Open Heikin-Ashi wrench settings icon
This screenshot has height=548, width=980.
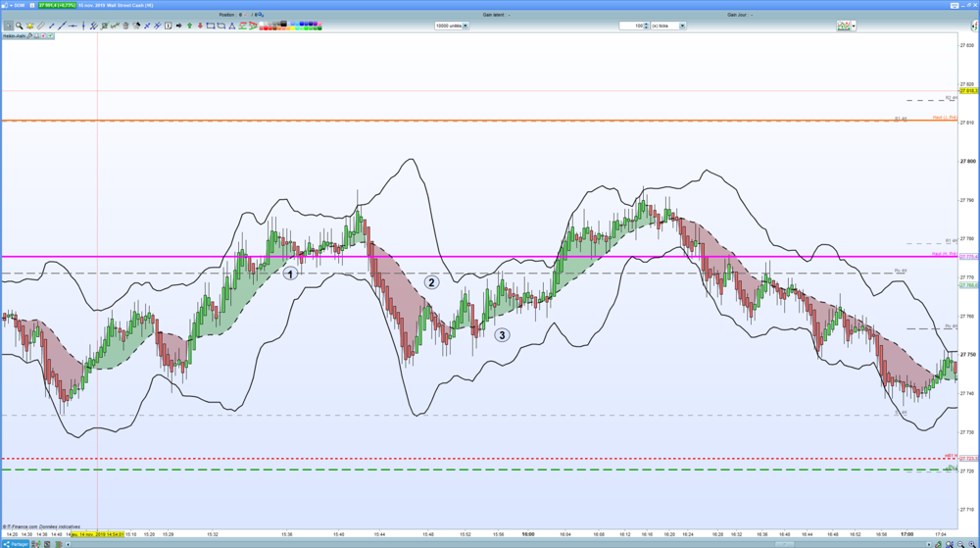point(29,35)
